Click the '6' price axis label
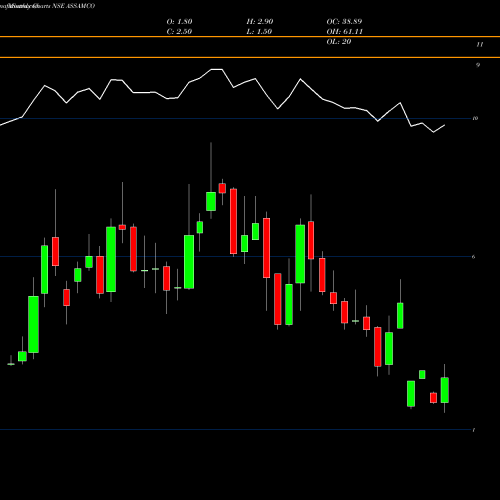 pos(474,257)
